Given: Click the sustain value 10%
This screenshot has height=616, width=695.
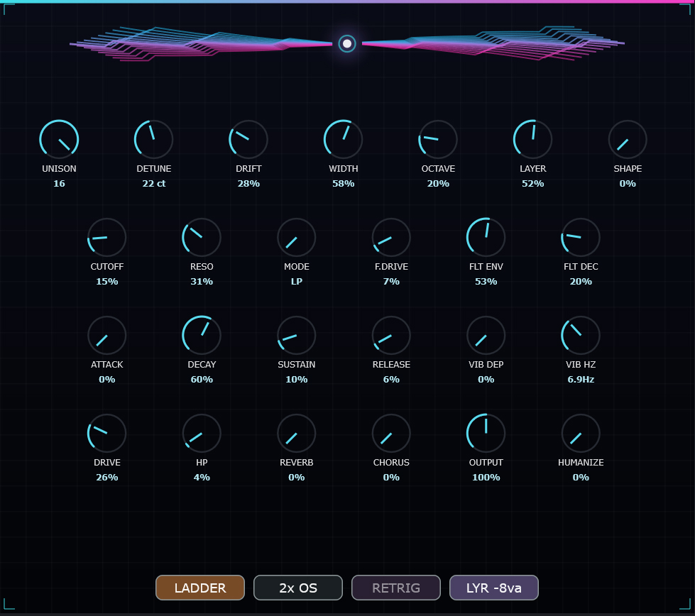Looking at the screenshot, I should tap(297, 380).
